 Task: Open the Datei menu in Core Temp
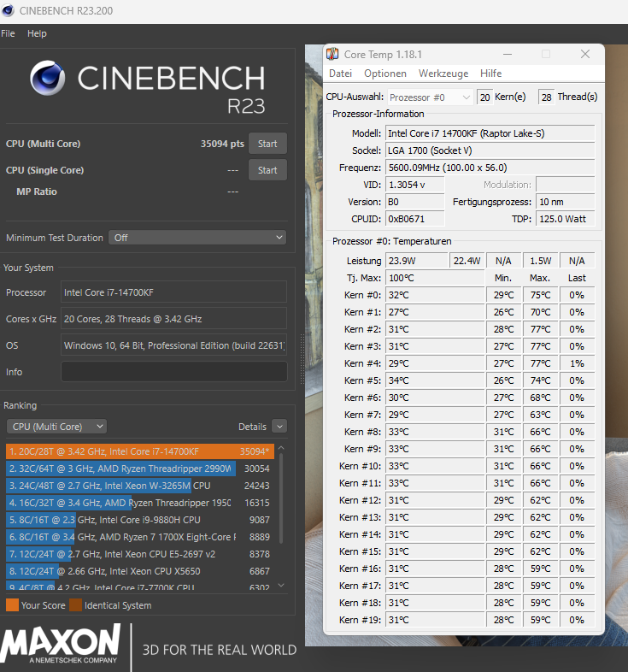pos(341,74)
